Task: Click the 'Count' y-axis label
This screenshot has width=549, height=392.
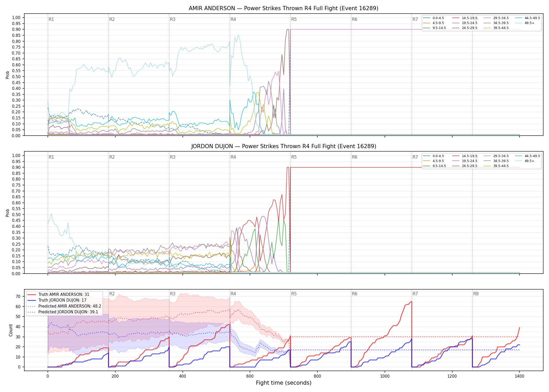Action: point(11,330)
